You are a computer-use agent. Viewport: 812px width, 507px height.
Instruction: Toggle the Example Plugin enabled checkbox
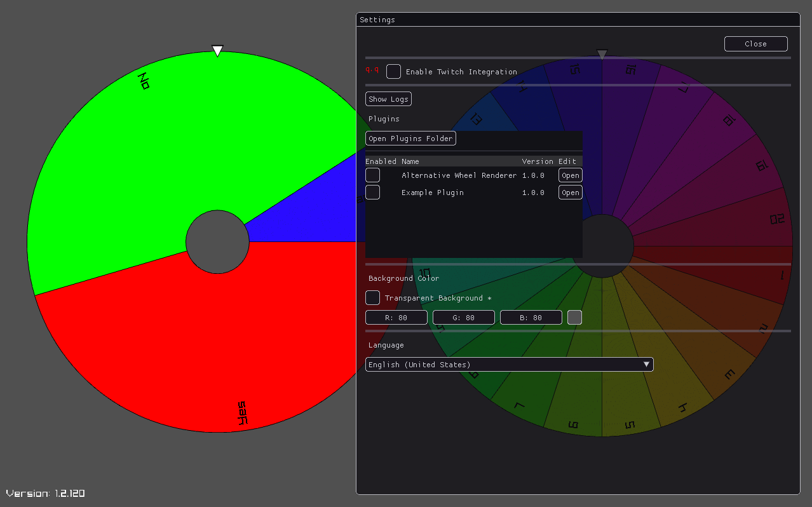pyautogui.click(x=373, y=193)
